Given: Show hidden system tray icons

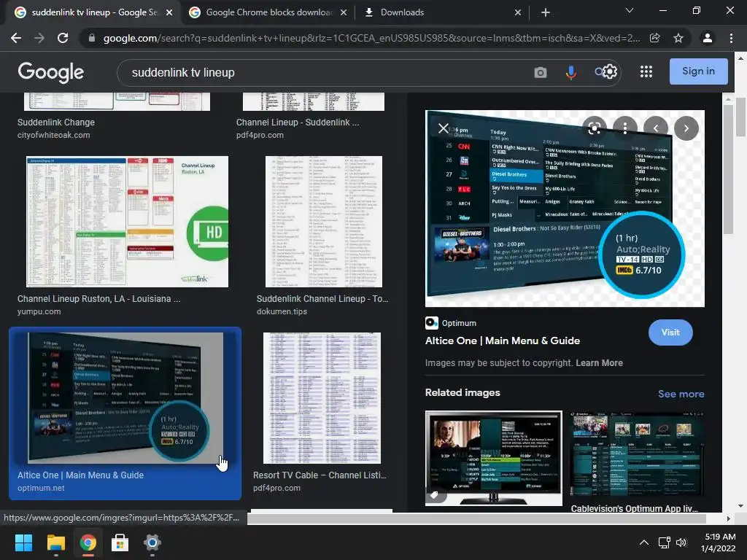Looking at the screenshot, I should pyautogui.click(x=643, y=542).
